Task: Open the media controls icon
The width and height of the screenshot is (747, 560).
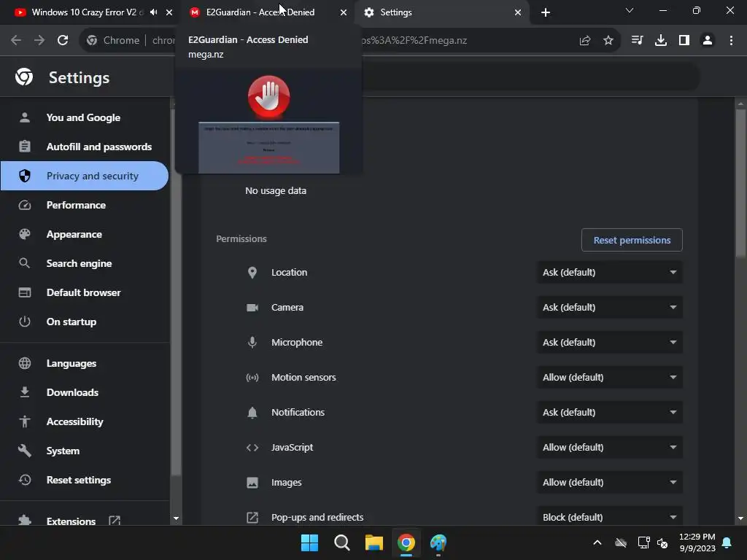Action: (637, 41)
